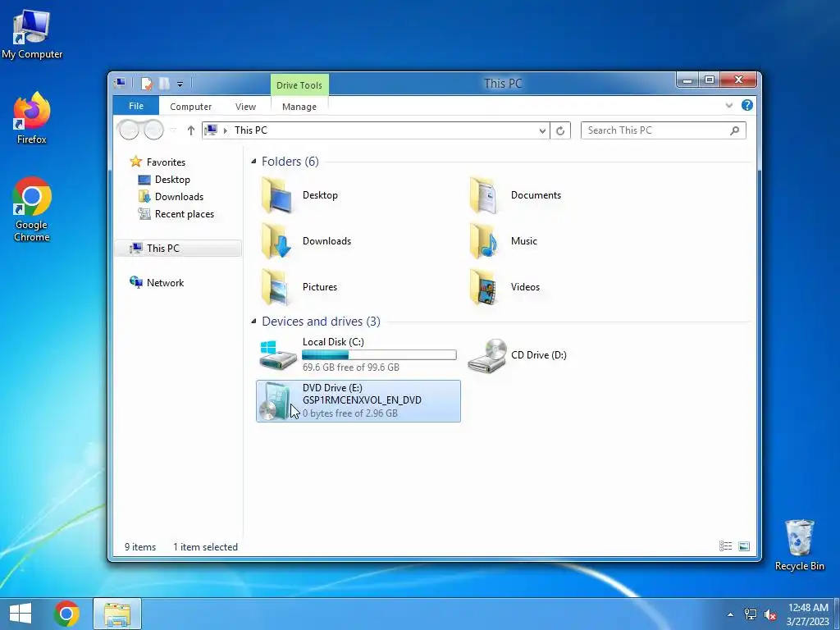Click Drive Tools contextual tab header
The height and width of the screenshot is (630, 840).
[299, 85]
